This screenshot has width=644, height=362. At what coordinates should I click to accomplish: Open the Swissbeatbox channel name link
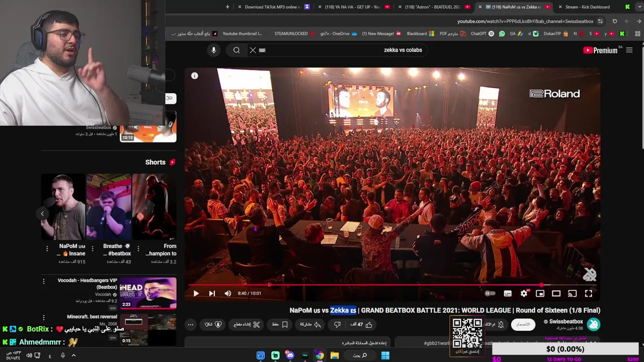[x=566, y=322]
